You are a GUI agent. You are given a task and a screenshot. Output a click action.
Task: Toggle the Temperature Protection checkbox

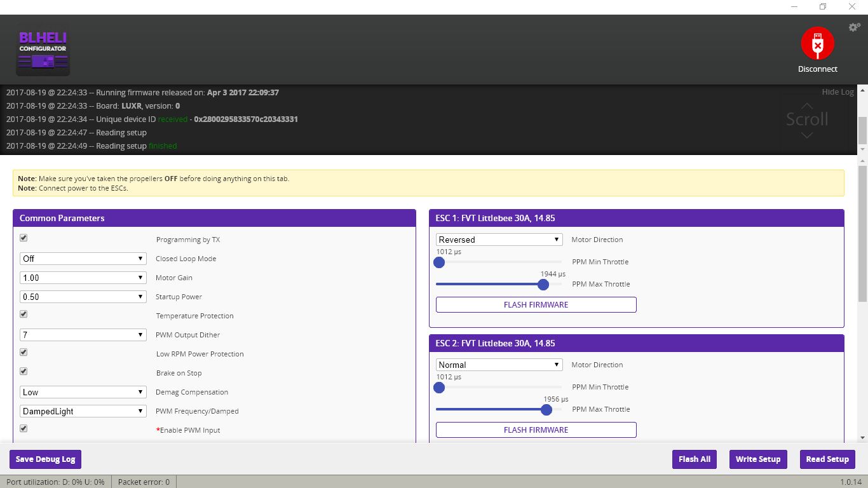pyautogui.click(x=24, y=314)
